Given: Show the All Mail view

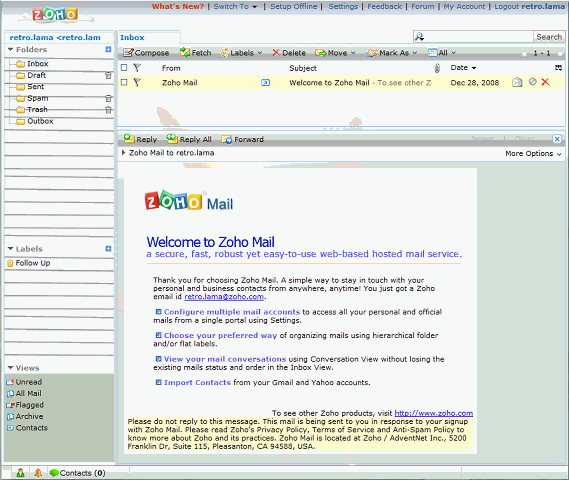Looking at the screenshot, I should pyautogui.click(x=24, y=393).
